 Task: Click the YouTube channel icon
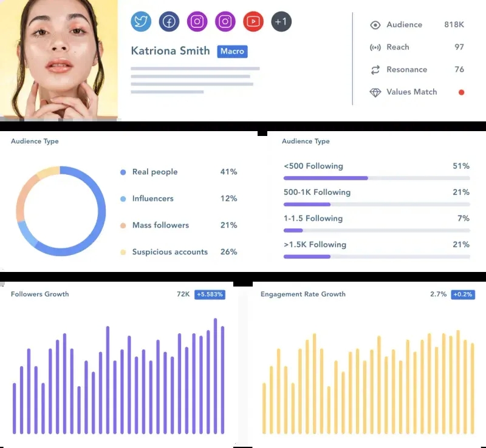point(253,22)
